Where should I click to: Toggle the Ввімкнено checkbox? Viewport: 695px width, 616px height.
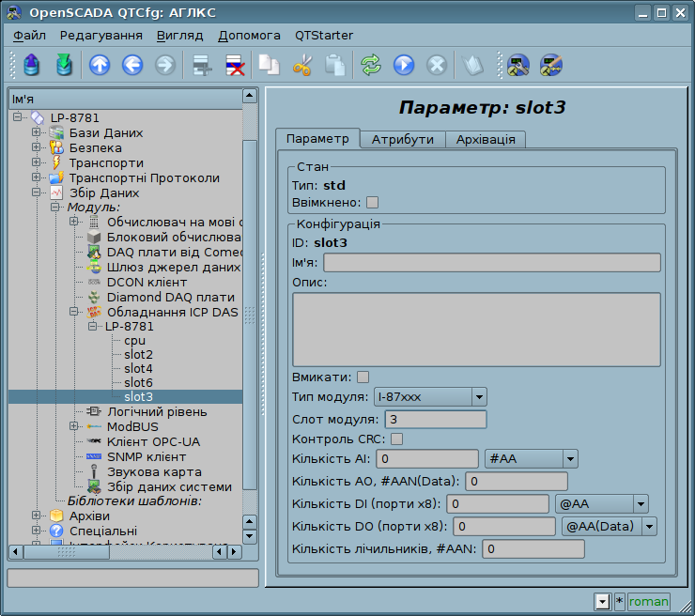tap(372, 202)
